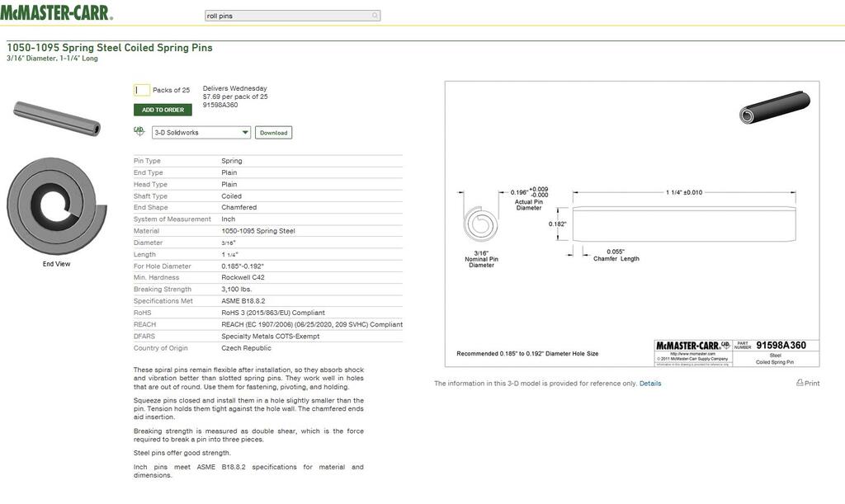Click the Rockwell C42 hardness value
845x504 pixels.
(243, 277)
